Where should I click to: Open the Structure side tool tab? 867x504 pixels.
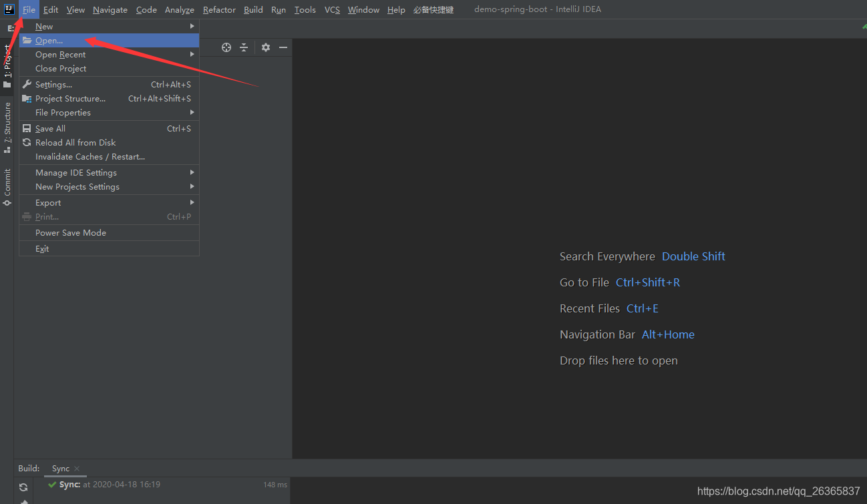click(7, 127)
